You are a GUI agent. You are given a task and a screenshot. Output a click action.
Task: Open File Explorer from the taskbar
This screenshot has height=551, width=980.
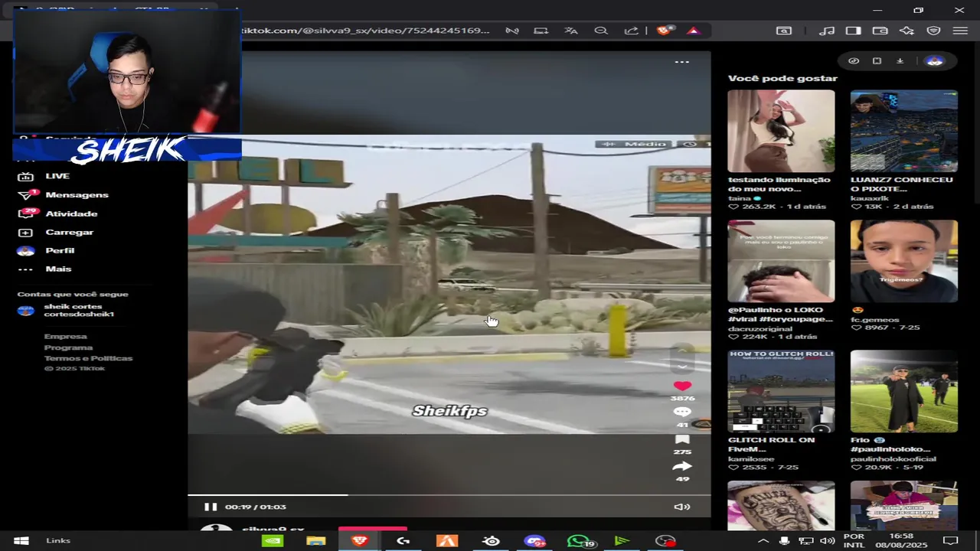316,541
